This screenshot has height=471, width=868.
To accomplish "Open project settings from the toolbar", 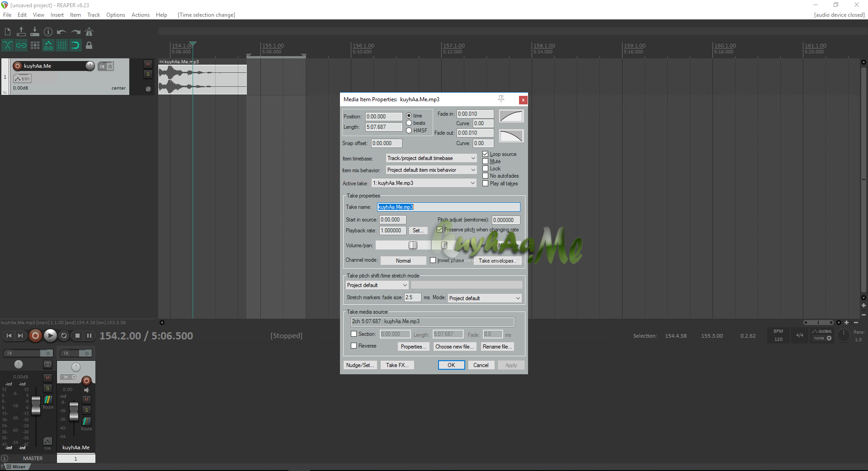I will [x=48, y=32].
